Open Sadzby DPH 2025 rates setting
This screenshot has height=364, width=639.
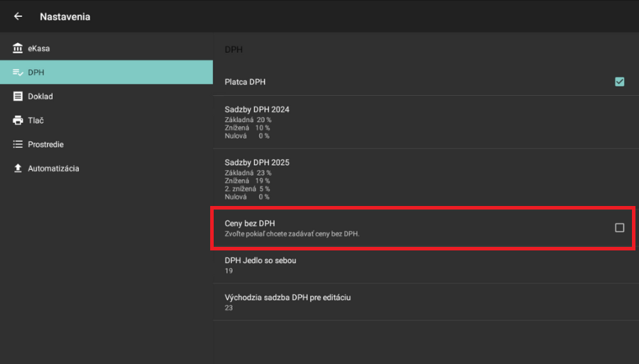(x=257, y=162)
